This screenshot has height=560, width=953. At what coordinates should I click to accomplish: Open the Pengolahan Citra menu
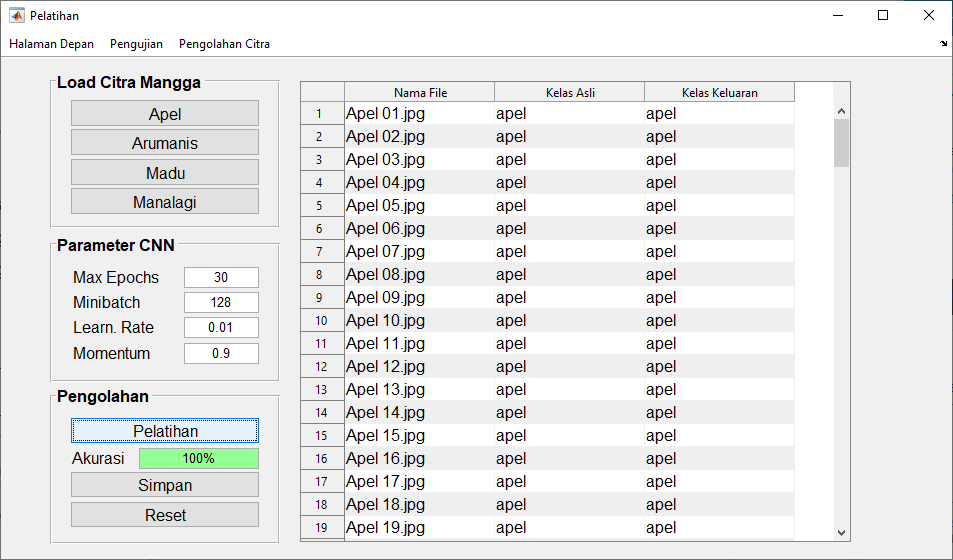pos(224,44)
